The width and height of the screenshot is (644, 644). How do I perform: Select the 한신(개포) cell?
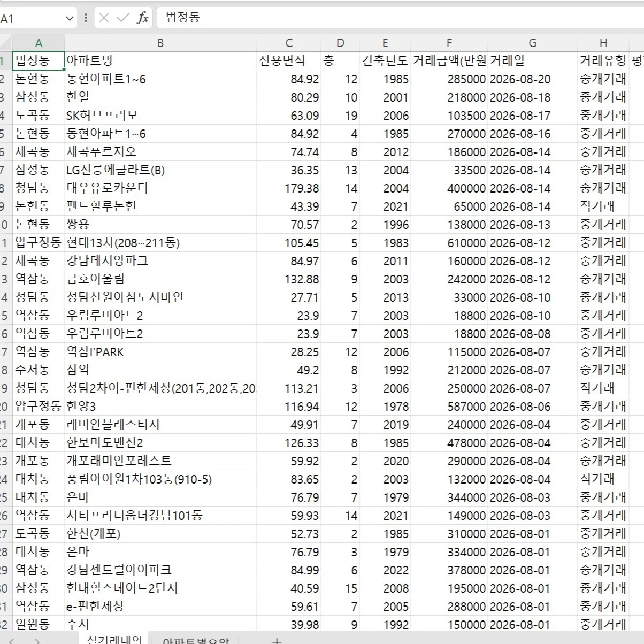160,534
